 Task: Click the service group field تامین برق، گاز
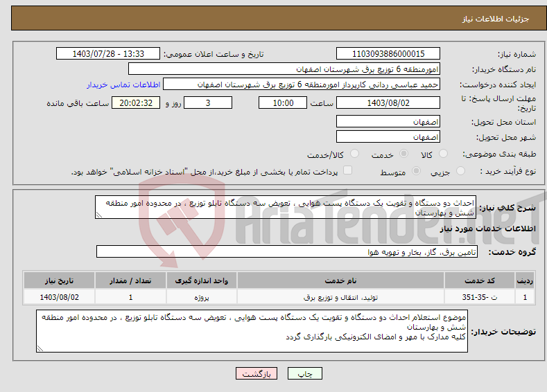287,252
